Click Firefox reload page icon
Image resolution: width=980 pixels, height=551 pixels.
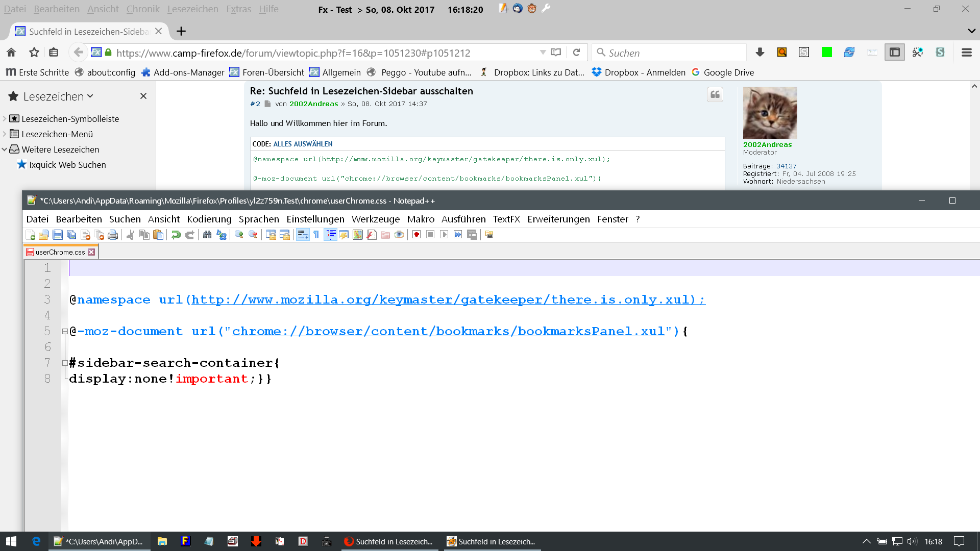576,53
